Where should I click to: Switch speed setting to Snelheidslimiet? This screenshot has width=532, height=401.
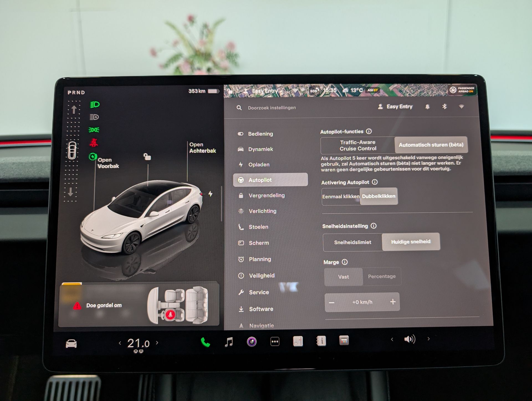point(352,242)
